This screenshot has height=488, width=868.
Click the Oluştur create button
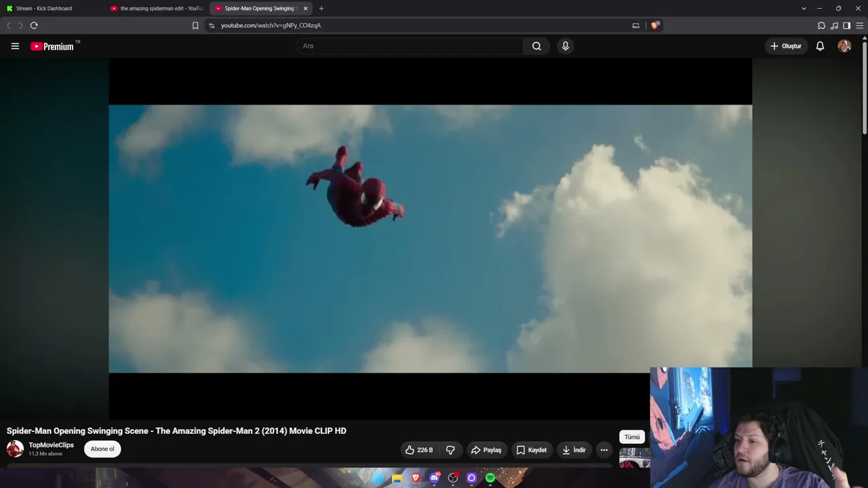(785, 46)
